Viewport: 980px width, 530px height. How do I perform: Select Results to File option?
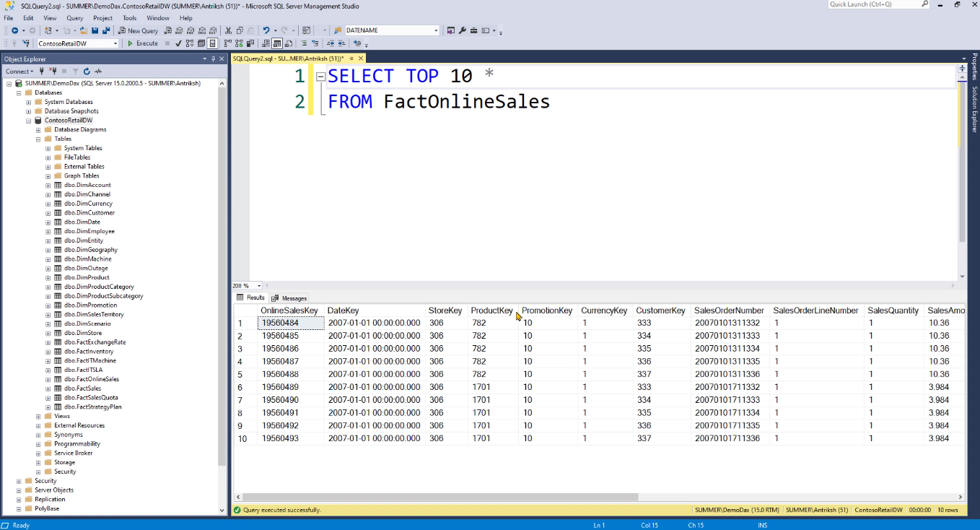click(288, 43)
